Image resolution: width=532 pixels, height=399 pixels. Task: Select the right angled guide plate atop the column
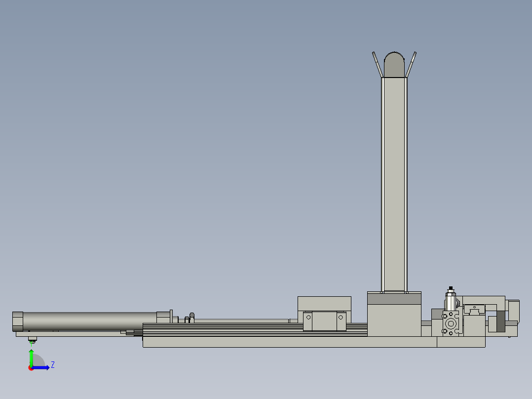(x=411, y=65)
